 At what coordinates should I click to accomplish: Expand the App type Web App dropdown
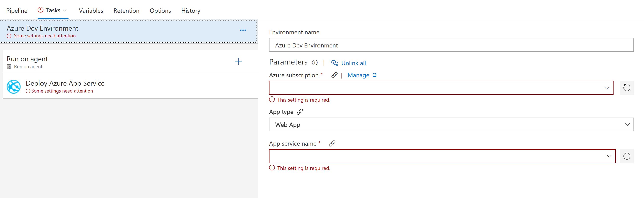point(451,124)
